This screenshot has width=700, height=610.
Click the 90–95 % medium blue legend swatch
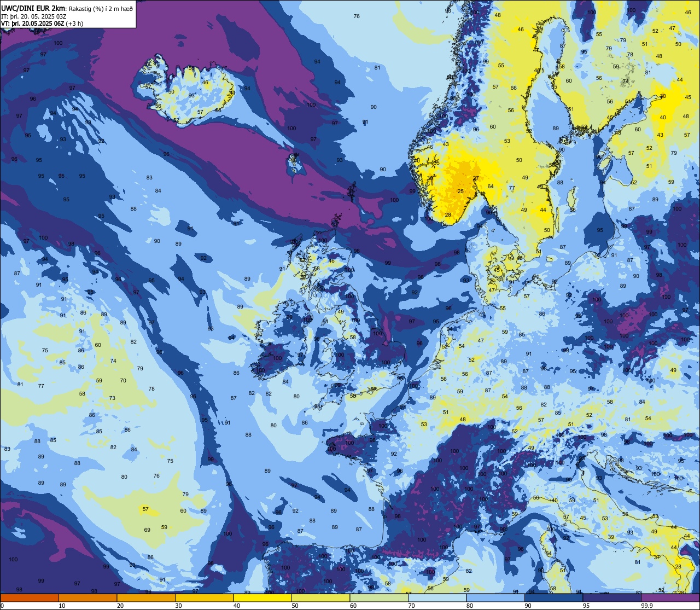pos(553,597)
